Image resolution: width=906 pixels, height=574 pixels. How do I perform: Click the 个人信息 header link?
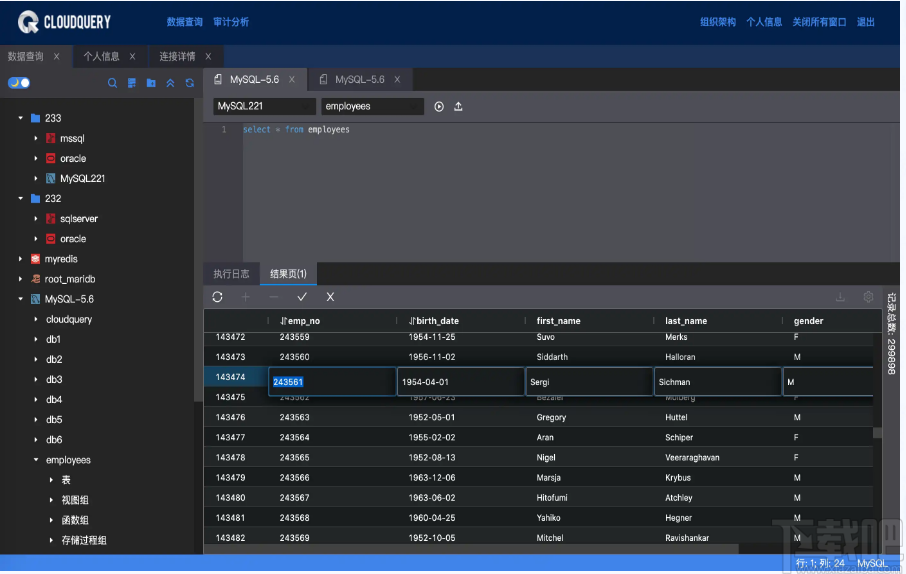pos(764,22)
